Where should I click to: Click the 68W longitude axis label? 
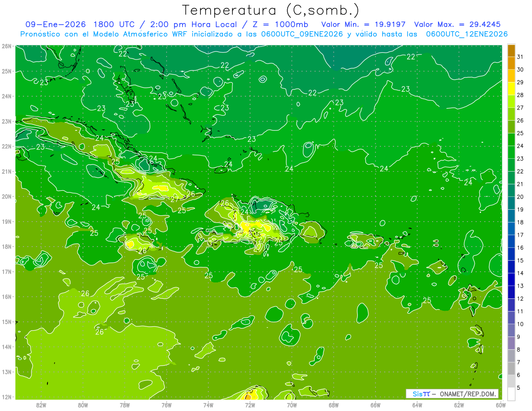click(x=333, y=405)
